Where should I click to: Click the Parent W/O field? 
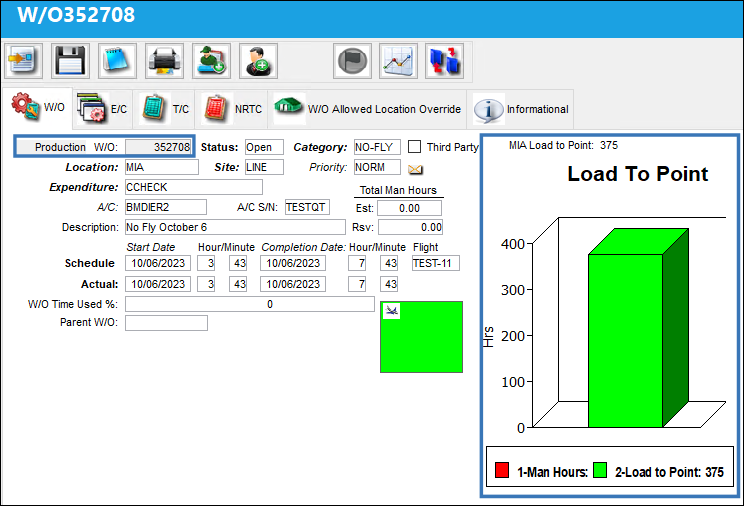pos(166,323)
